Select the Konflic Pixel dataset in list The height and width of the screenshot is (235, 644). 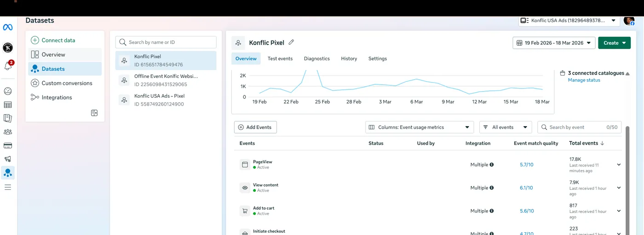pyautogui.click(x=166, y=60)
